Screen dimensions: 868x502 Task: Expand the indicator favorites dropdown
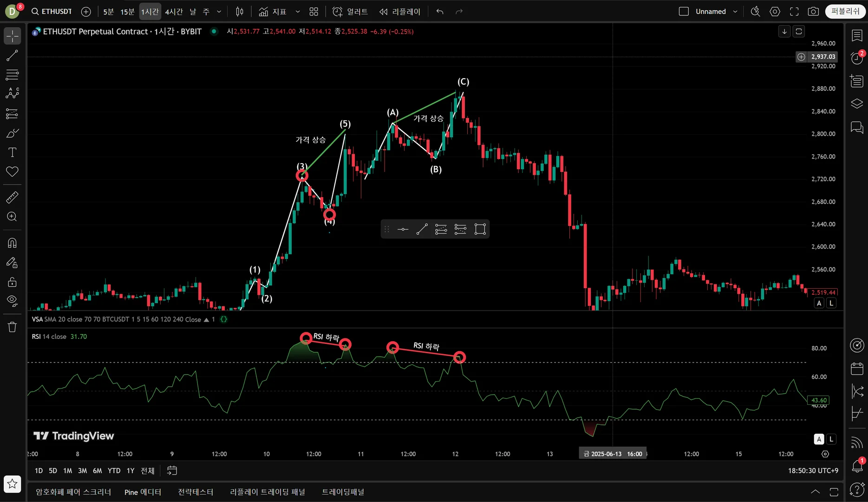click(298, 12)
